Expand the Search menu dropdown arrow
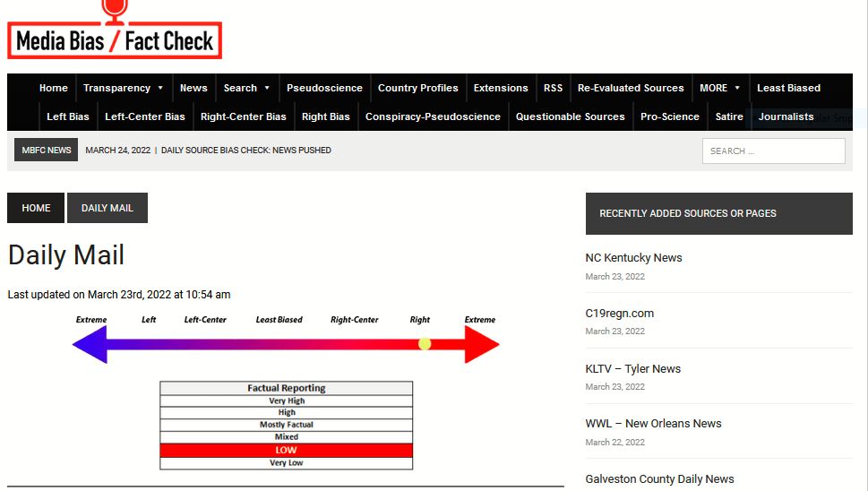 [x=267, y=88]
